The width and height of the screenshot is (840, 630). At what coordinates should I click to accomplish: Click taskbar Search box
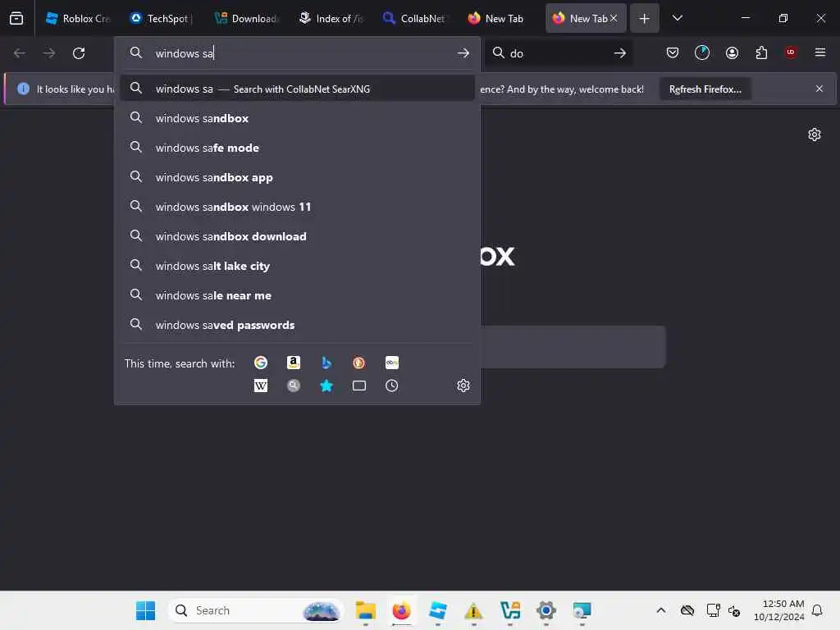pyautogui.click(x=256, y=610)
